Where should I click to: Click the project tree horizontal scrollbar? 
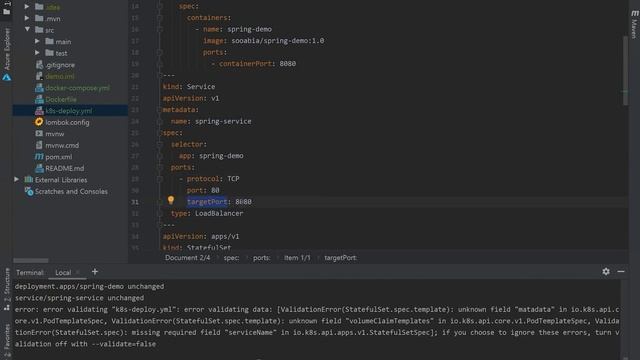(31, 260)
